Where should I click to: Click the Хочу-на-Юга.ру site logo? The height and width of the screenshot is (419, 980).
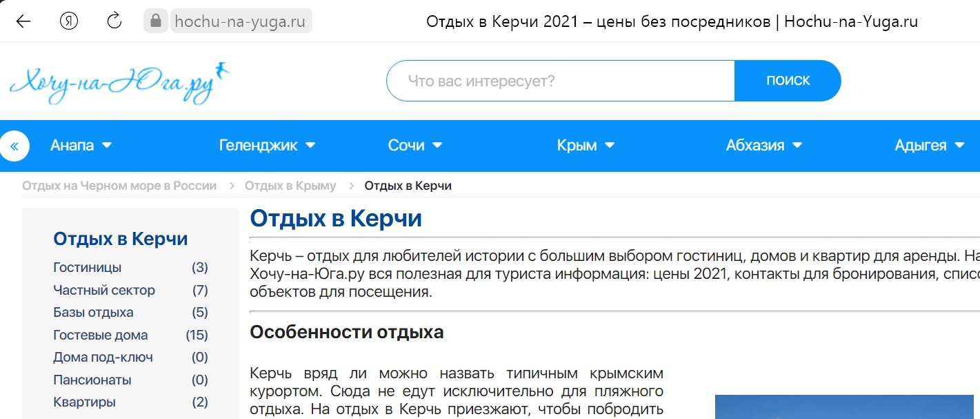click(x=119, y=82)
